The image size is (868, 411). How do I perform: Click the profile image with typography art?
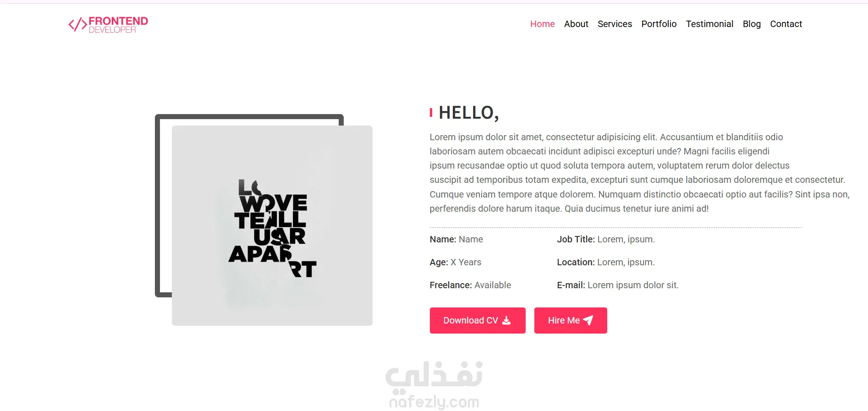click(272, 225)
